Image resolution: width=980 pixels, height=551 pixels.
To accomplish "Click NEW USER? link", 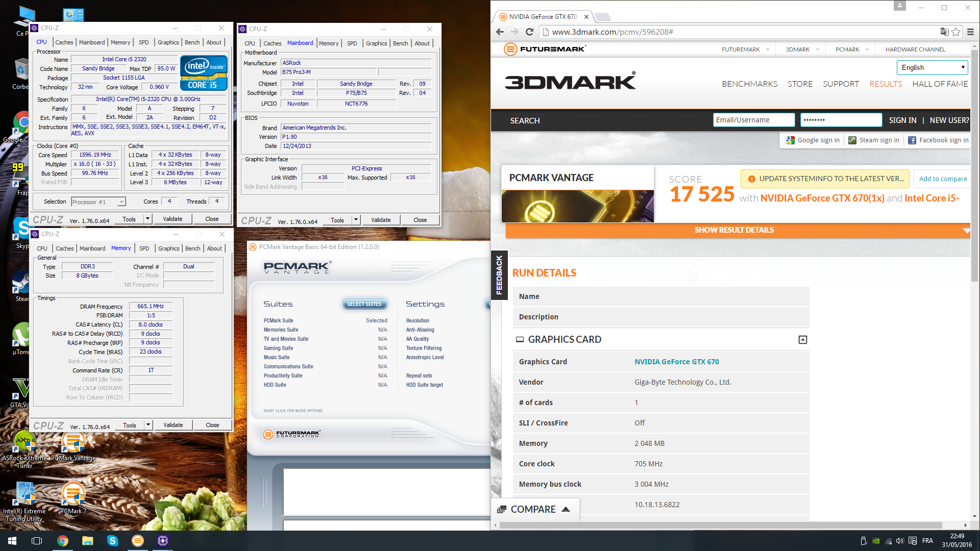I will 949,120.
